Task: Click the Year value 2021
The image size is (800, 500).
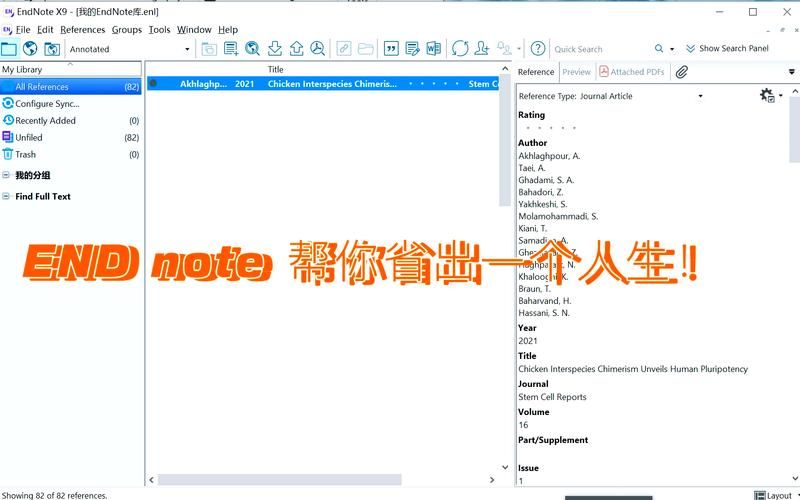Action: pos(528,341)
